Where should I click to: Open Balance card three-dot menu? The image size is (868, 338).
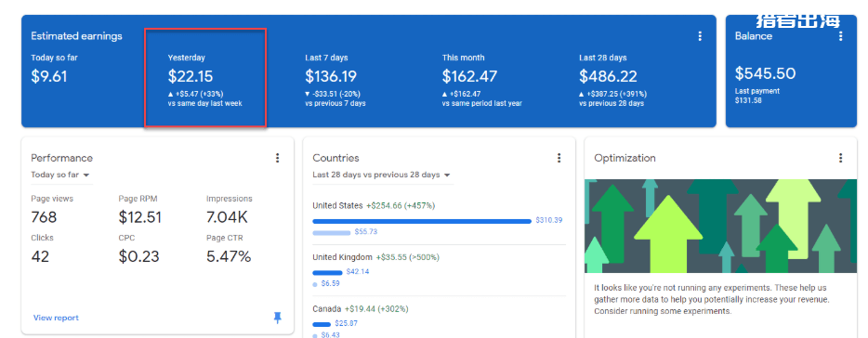click(840, 36)
